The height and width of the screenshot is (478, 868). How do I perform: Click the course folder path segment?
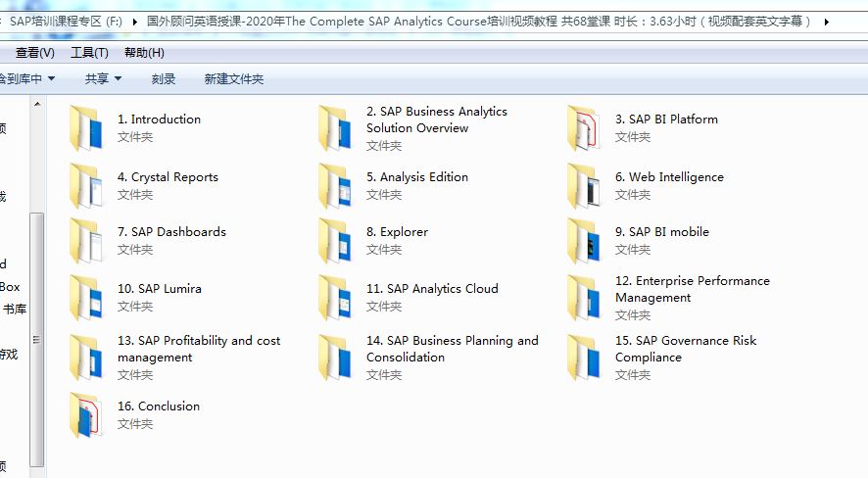click(479, 22)
